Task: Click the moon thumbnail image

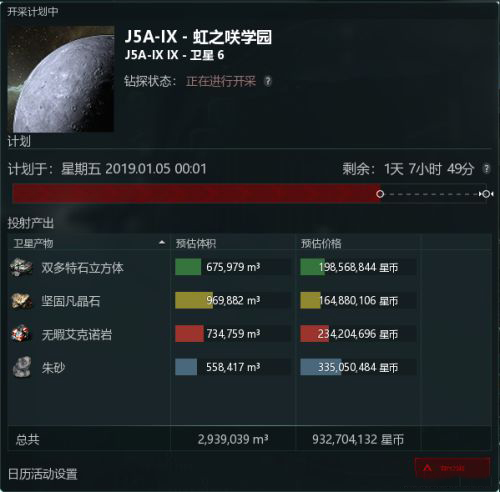Action: pyautogui.click(x=61, y=79)
